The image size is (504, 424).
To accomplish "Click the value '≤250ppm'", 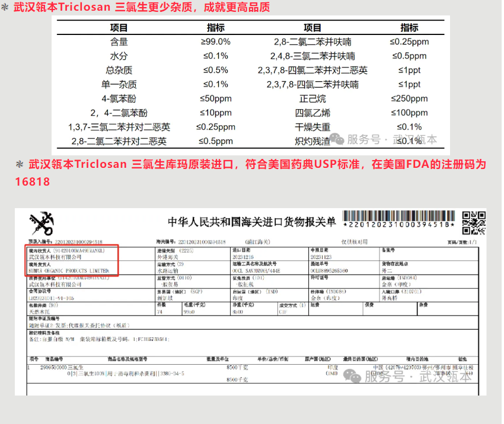I will [x=409, y=98].
